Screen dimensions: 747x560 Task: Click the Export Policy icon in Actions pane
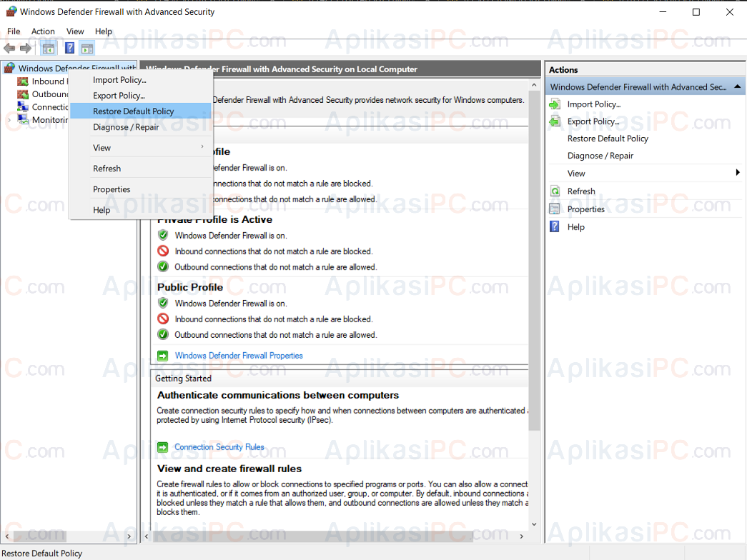(x=555, y=121)
